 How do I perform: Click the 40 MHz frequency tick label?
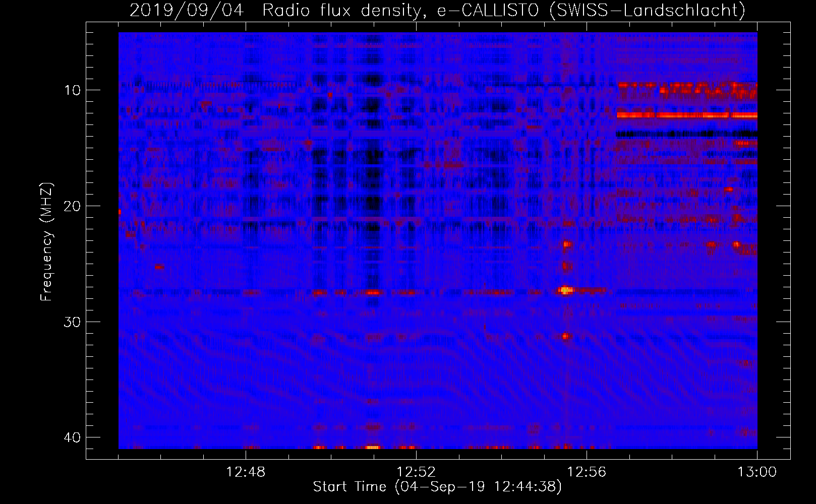point(72,437)
